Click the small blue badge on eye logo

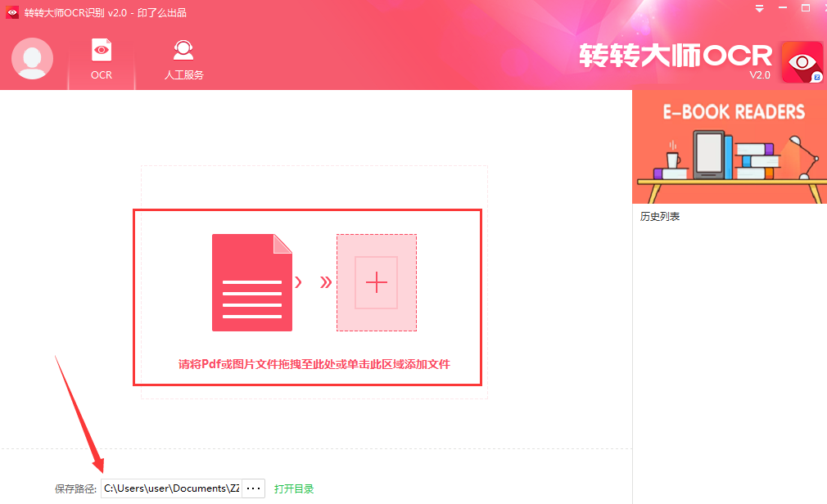coord(817,77)
